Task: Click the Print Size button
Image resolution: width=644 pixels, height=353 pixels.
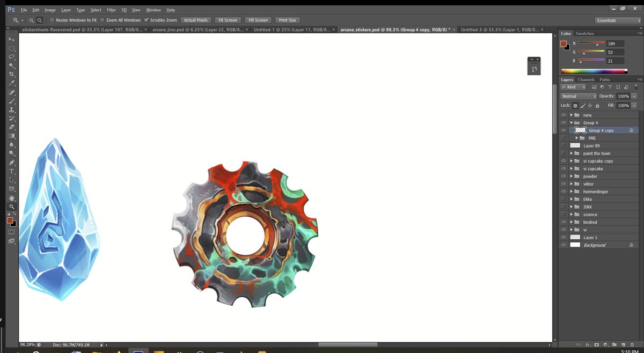Action: tap(287, 20)
